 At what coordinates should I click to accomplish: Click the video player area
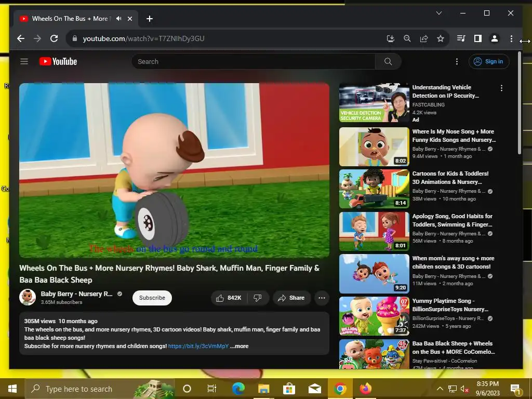click(174, 170)
